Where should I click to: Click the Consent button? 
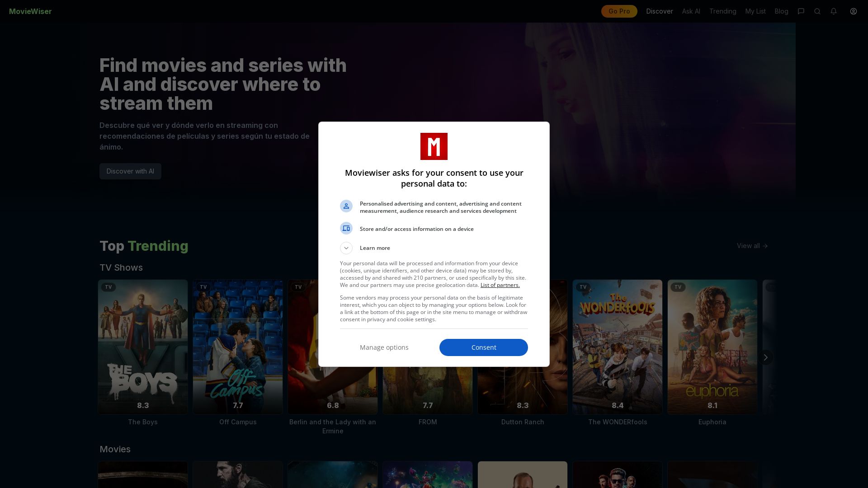coord(484,347)
